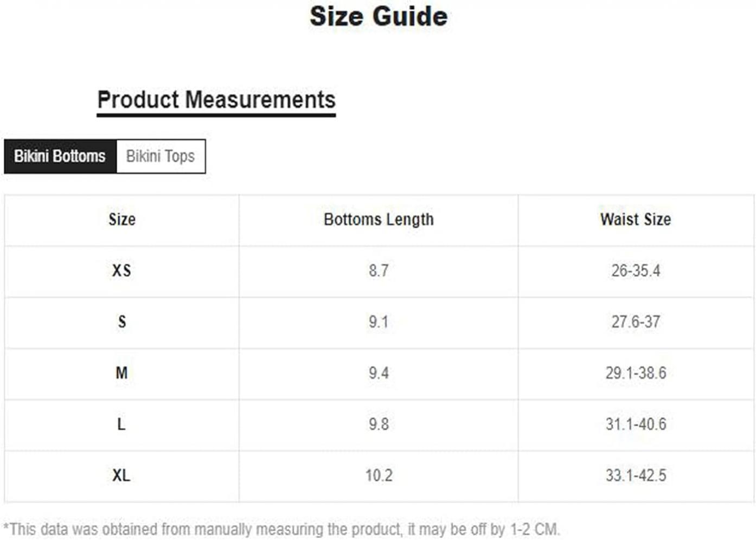This screenshot has width=756, height=540.
Task: Select the Waist Size column header
Action: coord(636,220)
